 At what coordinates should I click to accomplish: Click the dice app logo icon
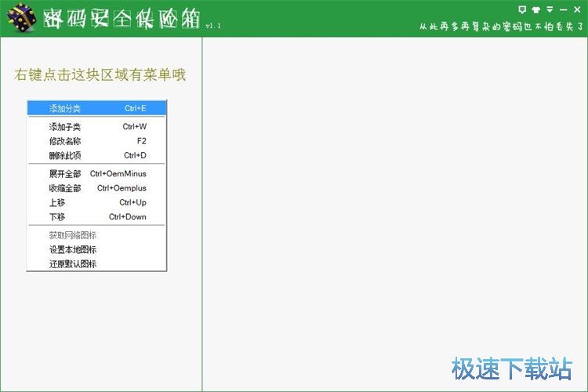pyautogui.click(x=22, y=18)
